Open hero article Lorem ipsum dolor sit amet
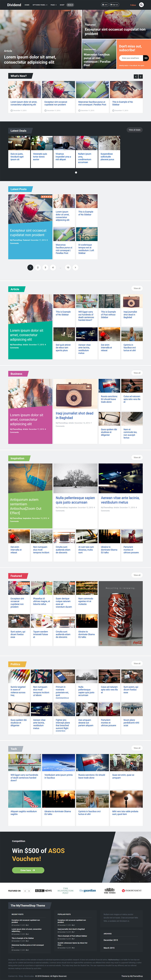 (x=30, y=60)
